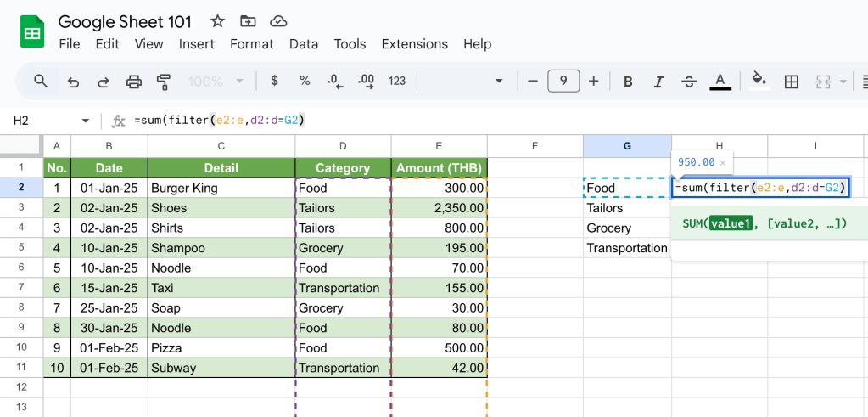Undo the last action
Image resolution: width=868 pixels, height=417 pixels.
click(72, 82)
